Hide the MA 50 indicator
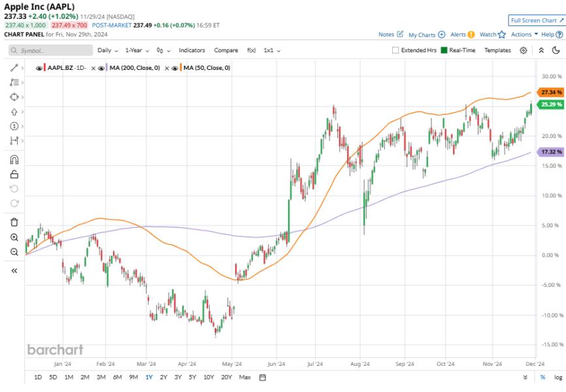566x392 pixels. pyautogui.click(x=175, y=68)
